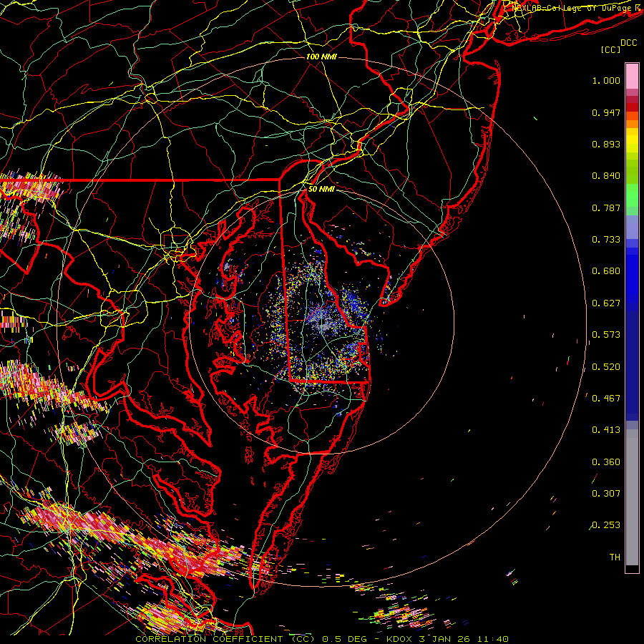The width and height of the screenshot is (644, 644).
Task: Click the 0.893 legend value
Action: pos(606,144)
